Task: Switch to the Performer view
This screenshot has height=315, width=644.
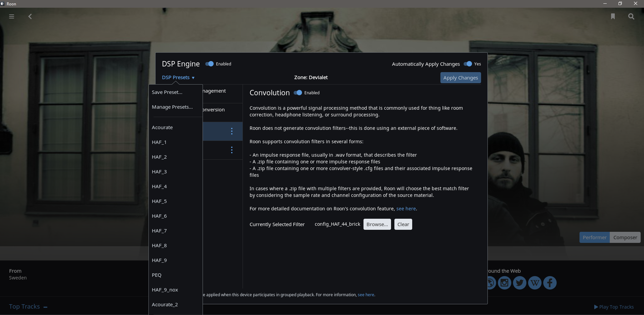Action: coord(595,238)
